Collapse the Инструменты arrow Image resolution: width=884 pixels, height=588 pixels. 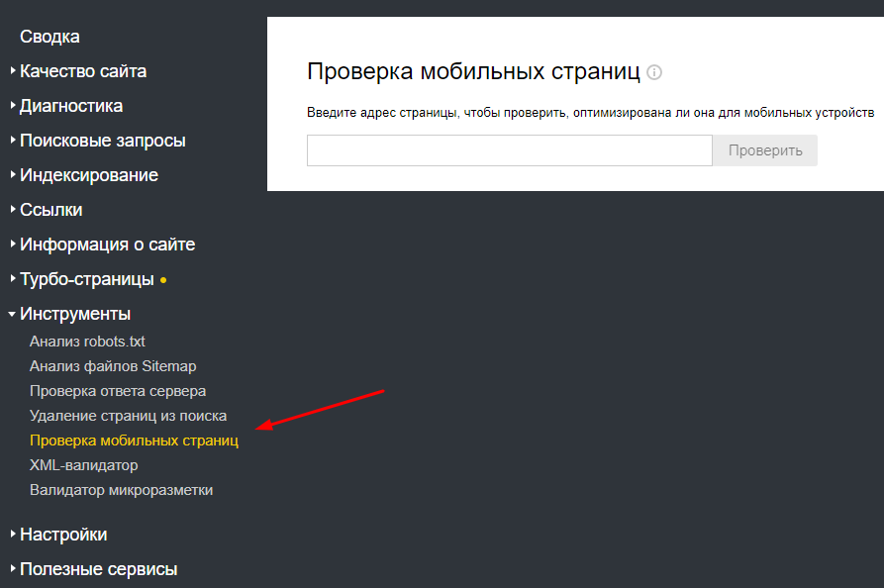click(12, 314)
